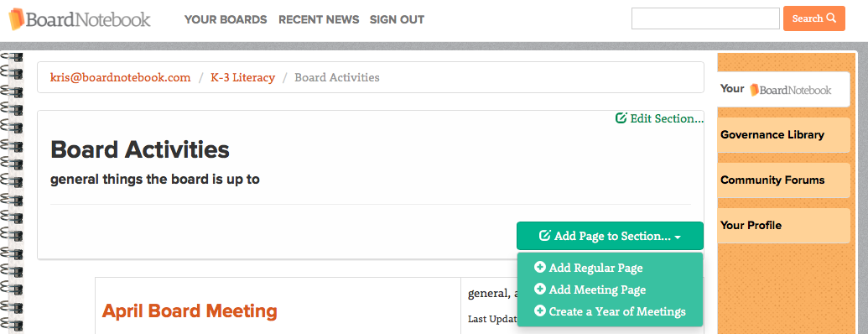868x334 pixels.
Task: Open the April Board Meeting page link
Action: [190, 311]
